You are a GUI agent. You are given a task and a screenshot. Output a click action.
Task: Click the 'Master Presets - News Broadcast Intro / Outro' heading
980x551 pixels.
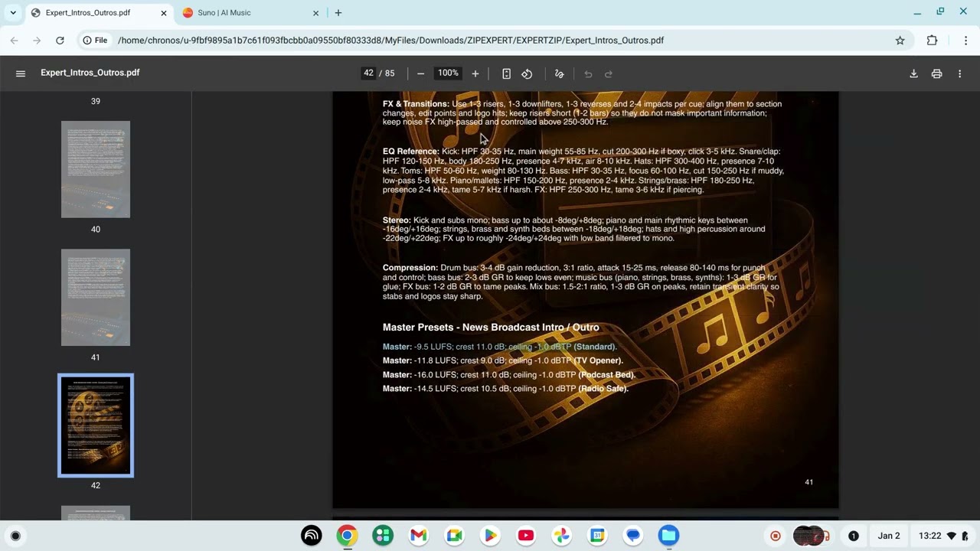tap(491, 328)
